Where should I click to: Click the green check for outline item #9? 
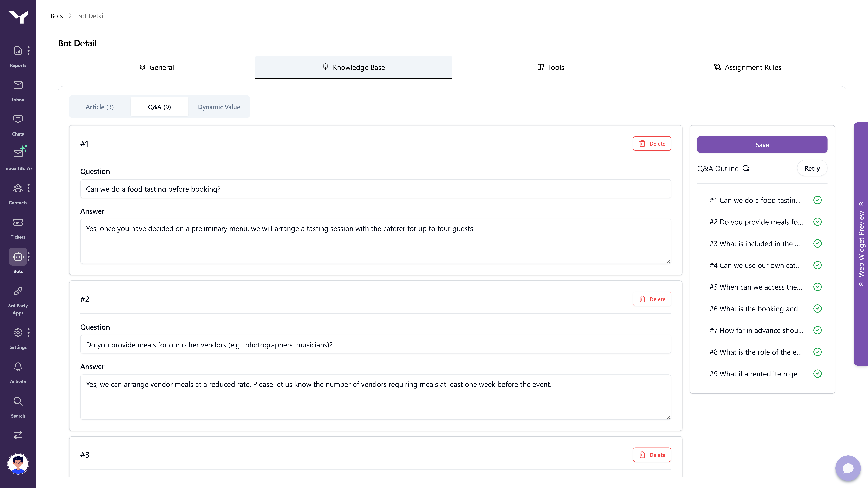click(x=817, y=373)
